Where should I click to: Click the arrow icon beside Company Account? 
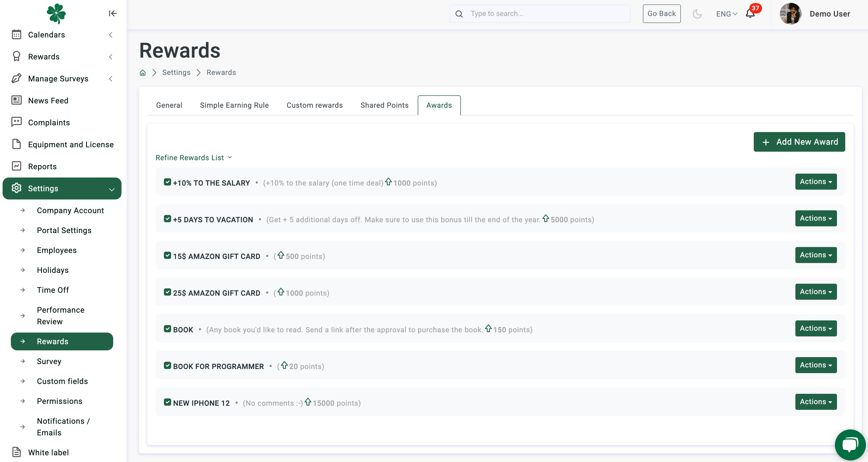[22, 211]
